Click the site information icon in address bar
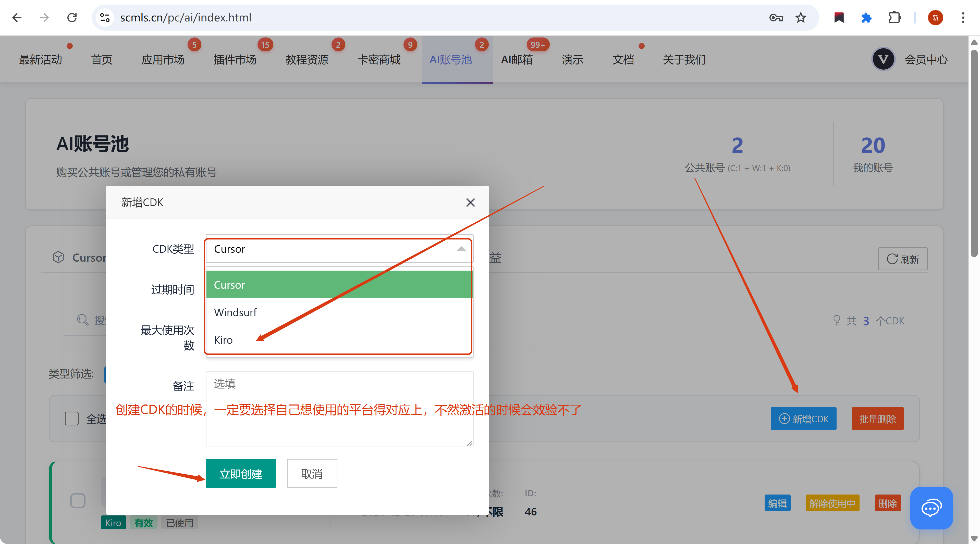The image size is (980, 544). point(105,18)
